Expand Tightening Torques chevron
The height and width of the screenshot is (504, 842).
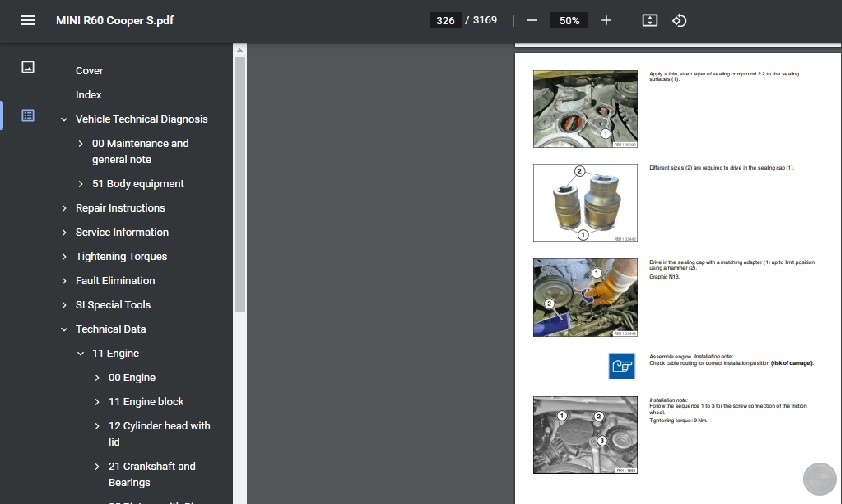pyautogui.click(x=64, y=257)
